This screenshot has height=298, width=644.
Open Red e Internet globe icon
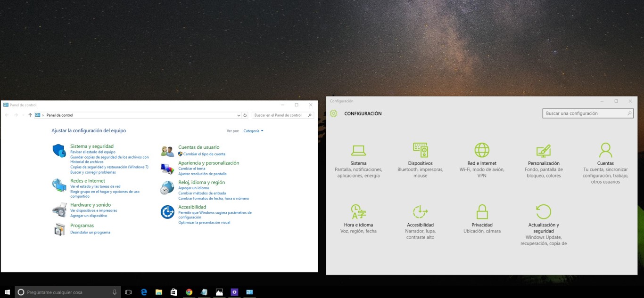click(482, 150)
